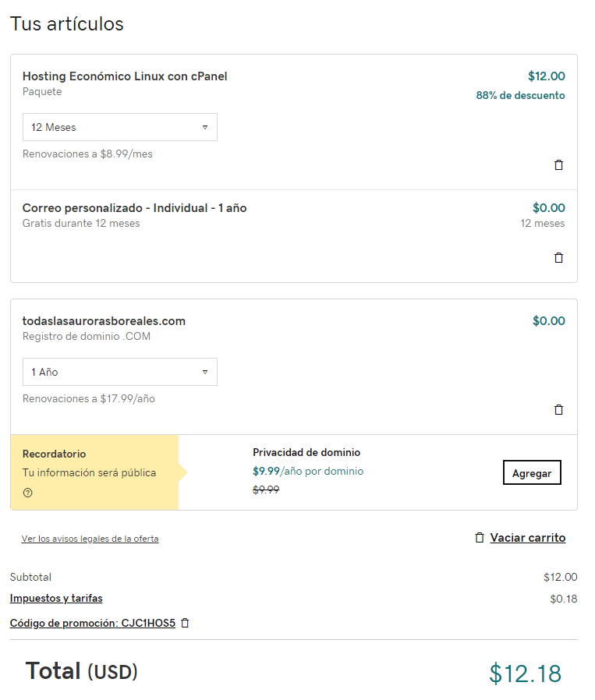The image size is (595, 700).
Task: Click the Código de promoción link
Action: click(x=93, y=623)
